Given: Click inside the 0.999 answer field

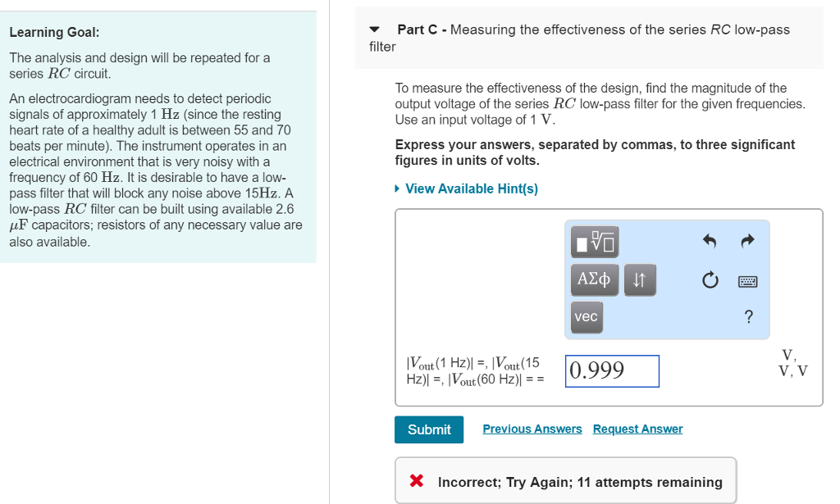Looking at the screenshot, I should [x=612, y=370].
